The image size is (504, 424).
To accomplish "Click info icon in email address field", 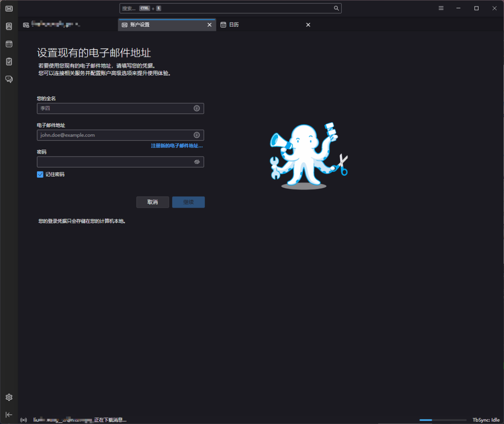I will coord(197,135).
